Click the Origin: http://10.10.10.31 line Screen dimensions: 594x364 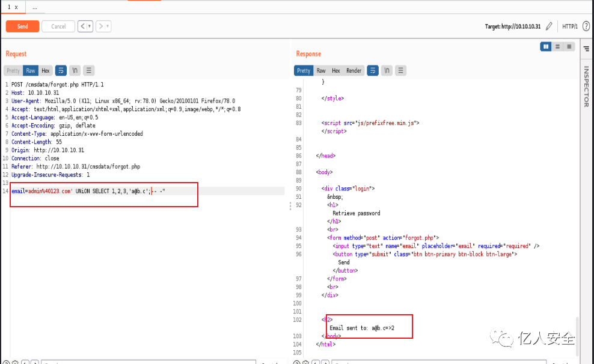click(47, 150)
